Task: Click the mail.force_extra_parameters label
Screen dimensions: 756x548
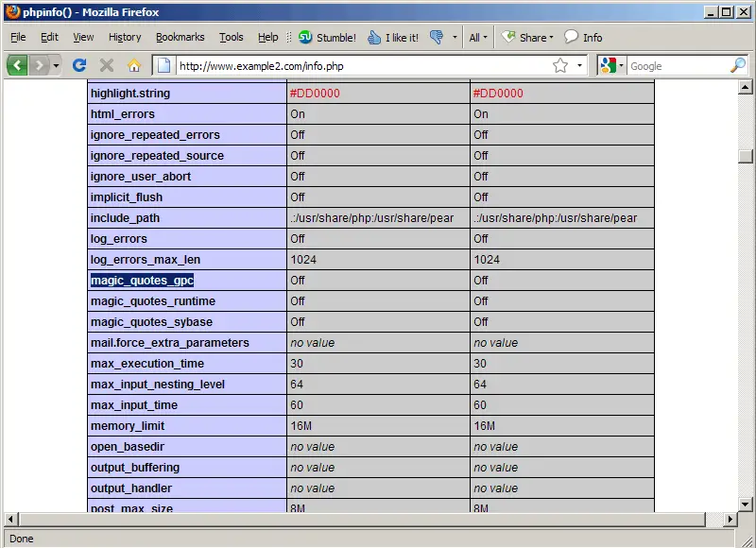Action: (x=170, y=343)
